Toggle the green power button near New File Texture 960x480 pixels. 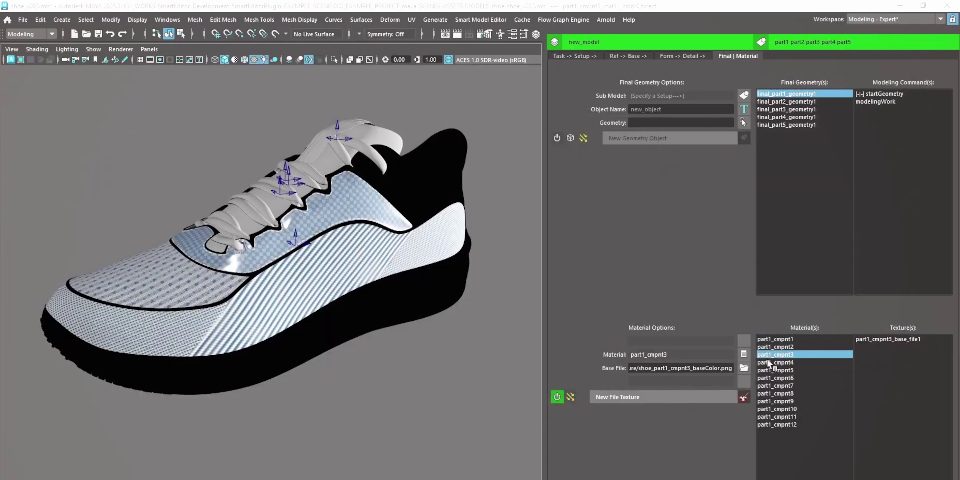pos(557,397)
